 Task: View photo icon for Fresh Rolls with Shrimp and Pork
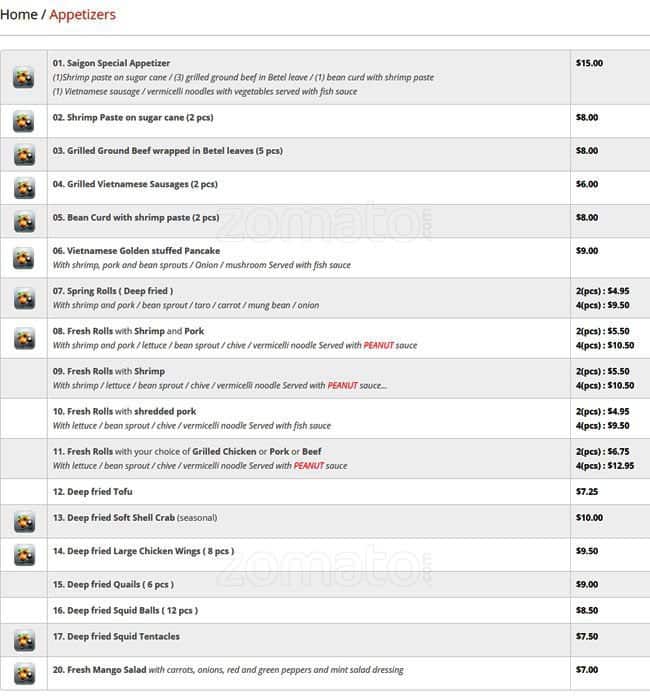(x=24, y=338)
